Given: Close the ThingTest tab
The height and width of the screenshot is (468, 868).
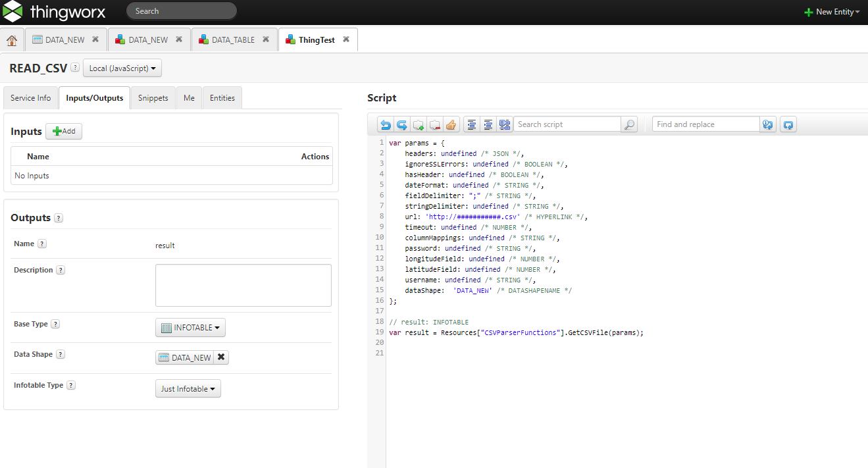Looking at the screenshot, I should coord(346,39).
